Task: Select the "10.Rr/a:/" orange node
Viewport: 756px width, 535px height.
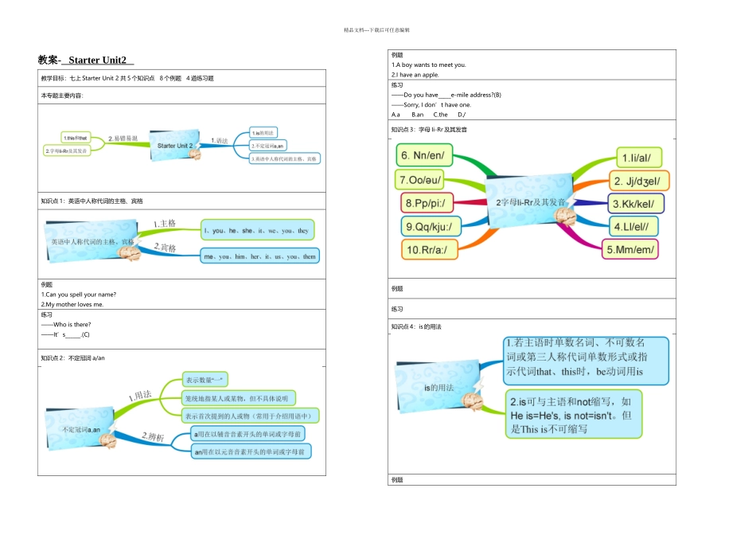Action: [429, 249]
